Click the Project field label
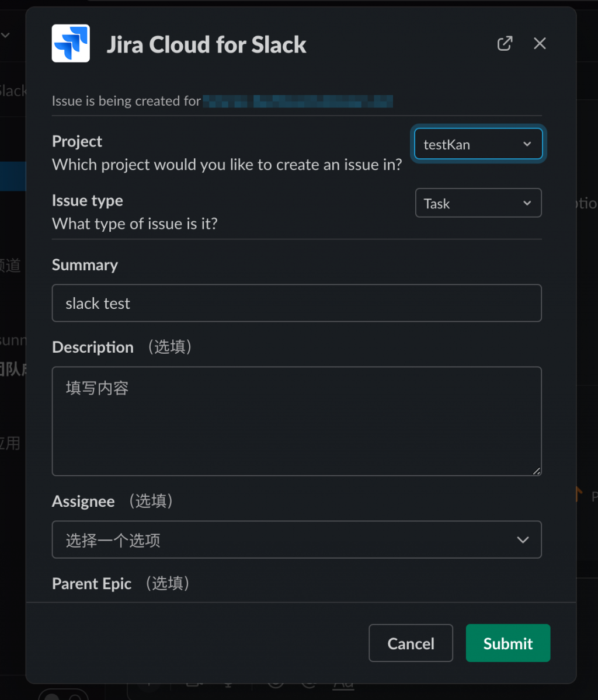598x700 pixels. [x=77, y=141]
